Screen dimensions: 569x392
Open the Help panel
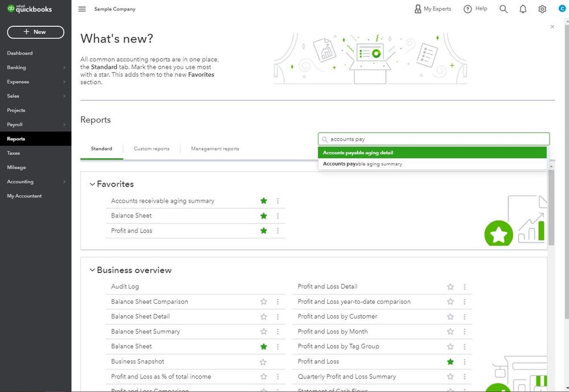tap(476, 9)
